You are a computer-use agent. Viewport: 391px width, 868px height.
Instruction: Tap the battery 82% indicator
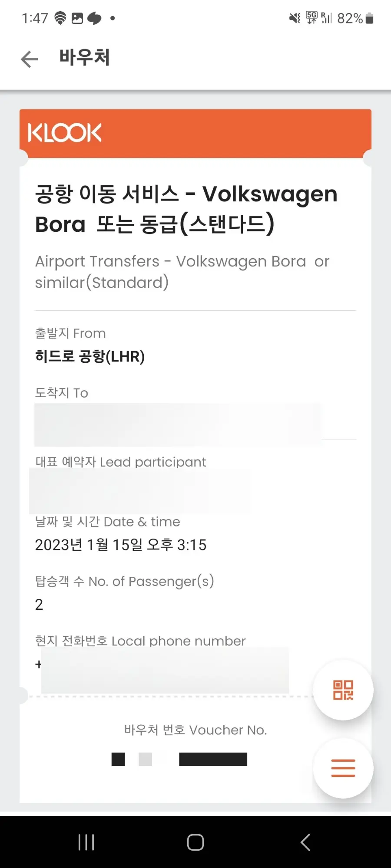coord(355,18)
